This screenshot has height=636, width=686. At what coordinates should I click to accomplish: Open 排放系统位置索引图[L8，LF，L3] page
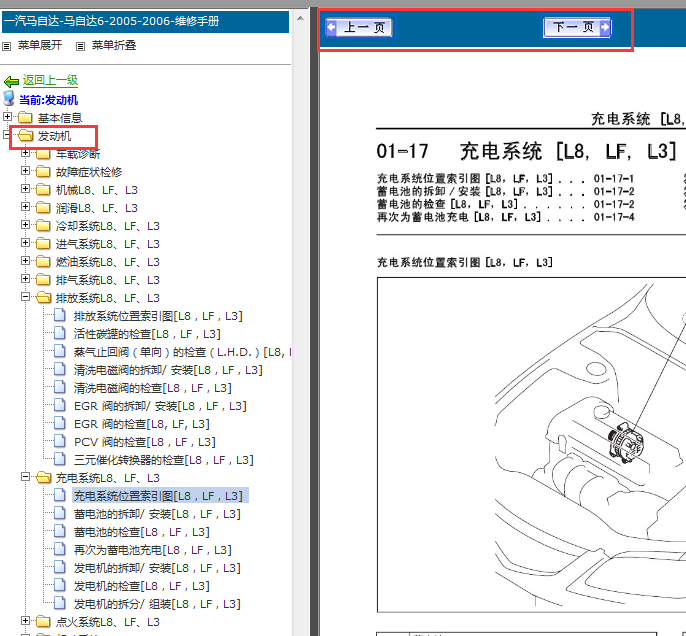(x=158, y=316)
